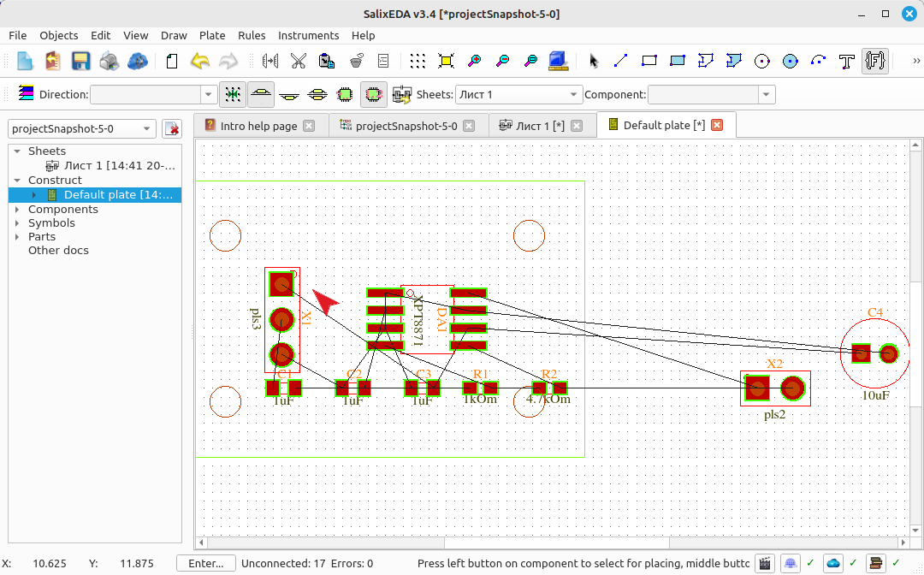
Task: Select the filled polygon region tool
Action: [734, 61]
